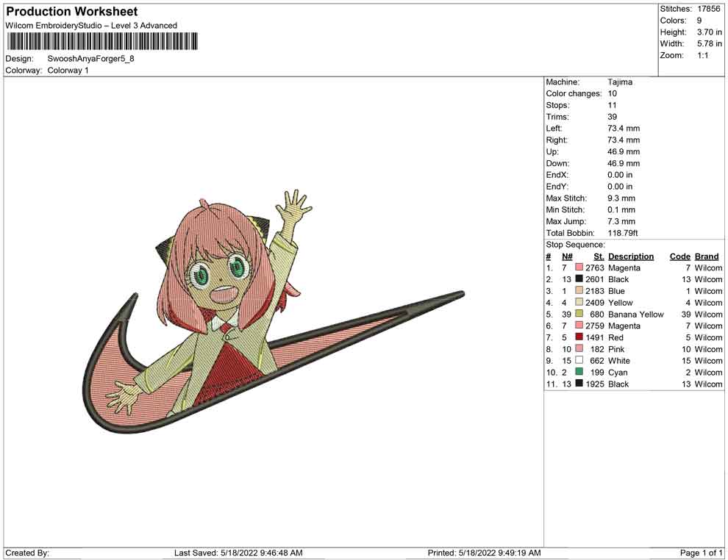Image resolution: width=728 pixels, height=560 pixels.
Task: Select the Yellow 2409 color swatch
Action: coord(579,302)
